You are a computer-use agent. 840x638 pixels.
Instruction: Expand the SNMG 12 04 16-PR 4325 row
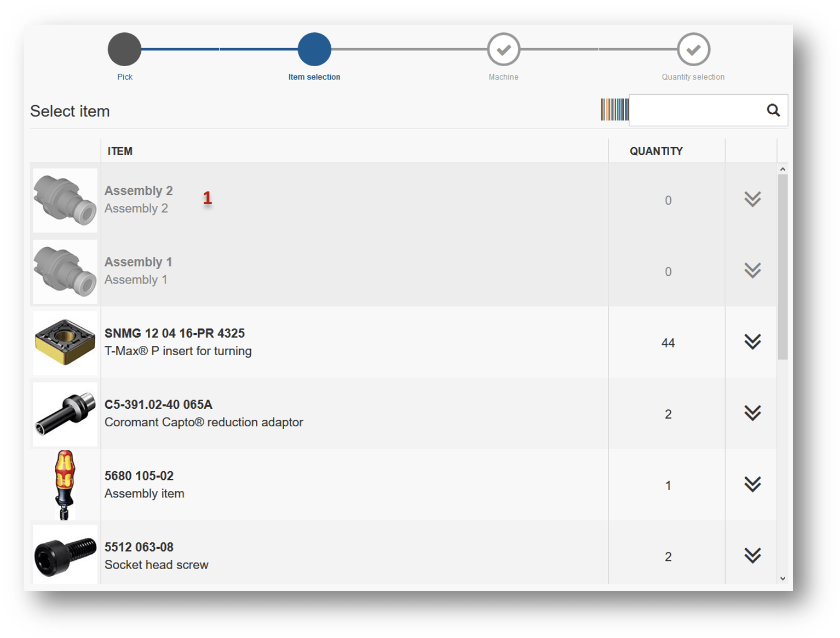click(x=752, y=342)
